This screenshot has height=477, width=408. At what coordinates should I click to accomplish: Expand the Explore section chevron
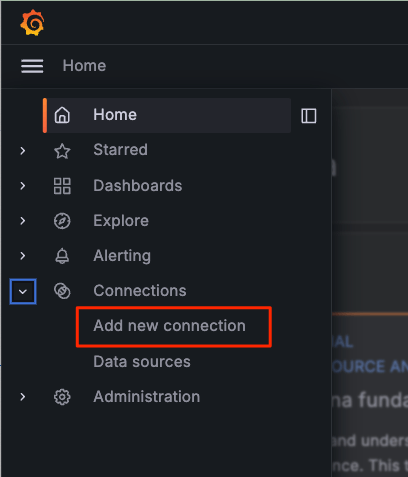pyautogui.click(x=23, y=221)
